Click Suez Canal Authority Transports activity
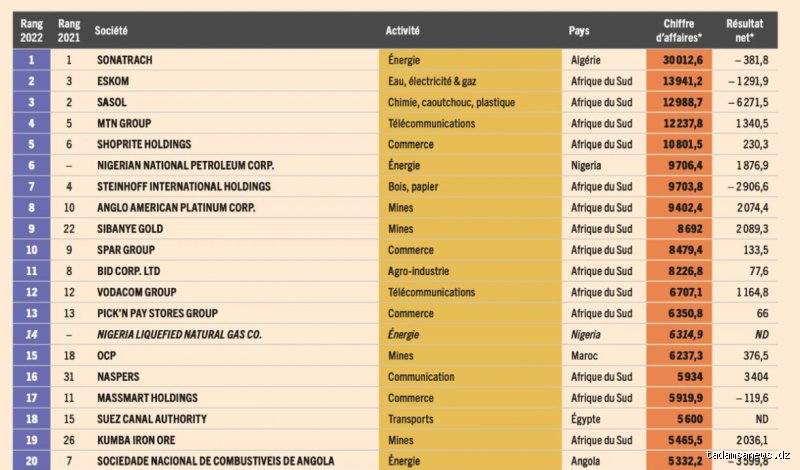 tap(410, 419)
